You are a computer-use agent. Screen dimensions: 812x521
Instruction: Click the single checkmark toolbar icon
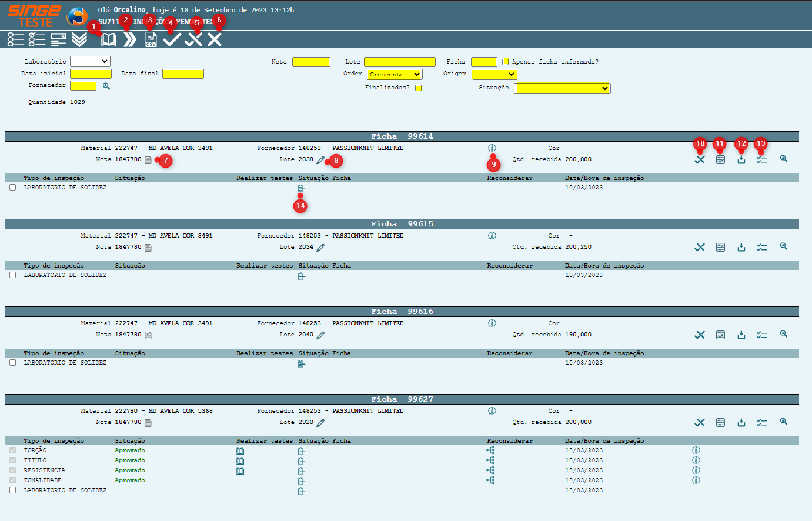coord(172,40)
